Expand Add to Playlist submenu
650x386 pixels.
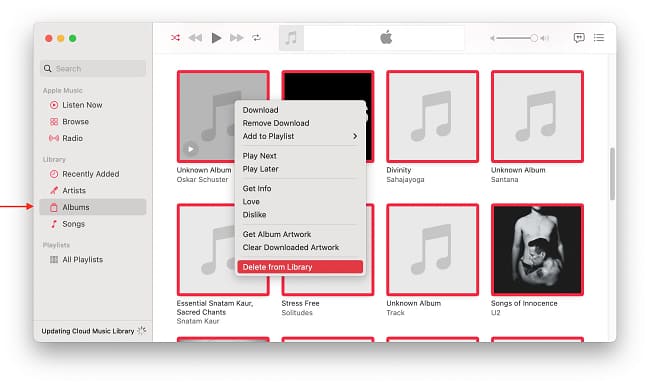click(x=300, y=136)
